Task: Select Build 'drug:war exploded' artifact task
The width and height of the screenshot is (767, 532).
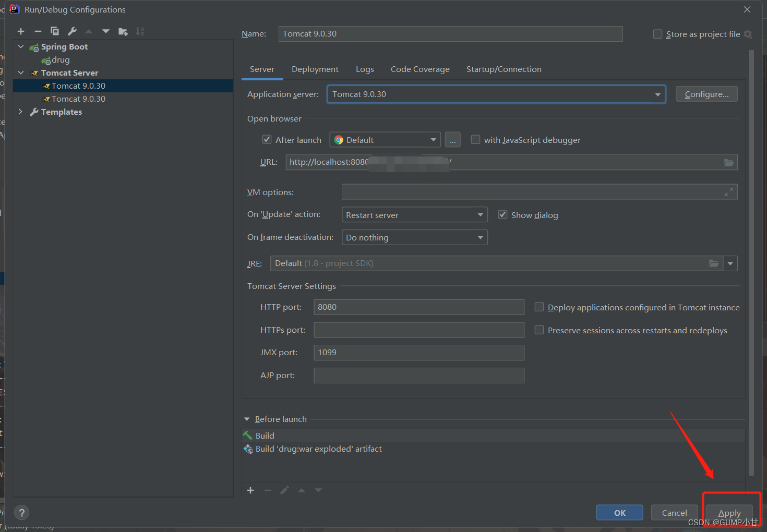Action: (494, 449)
